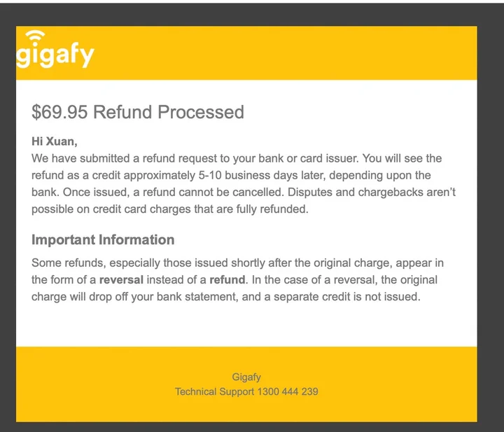Click the Technical Support label in the footer
This screenshot has width=504, height=432.
tap(214, 392)
